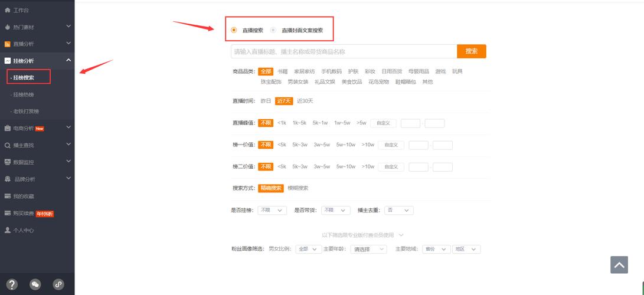Image resolution: width=644 pixels, height=295 pixels.
Task: Switch search mode to 模糊搜索
Action: coord(298,188)
